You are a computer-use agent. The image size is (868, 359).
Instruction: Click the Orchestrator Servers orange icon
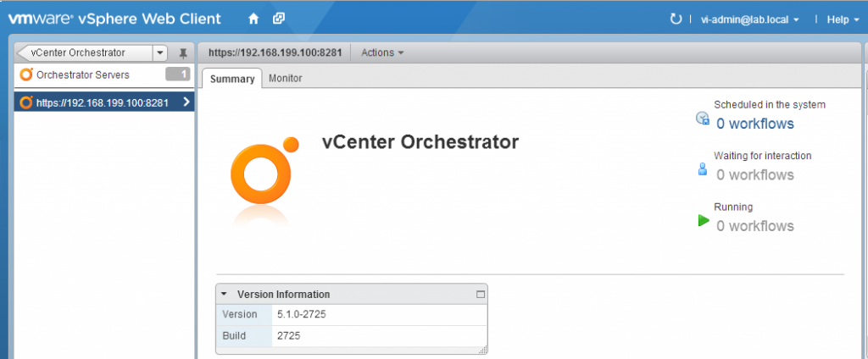[26, 75]
